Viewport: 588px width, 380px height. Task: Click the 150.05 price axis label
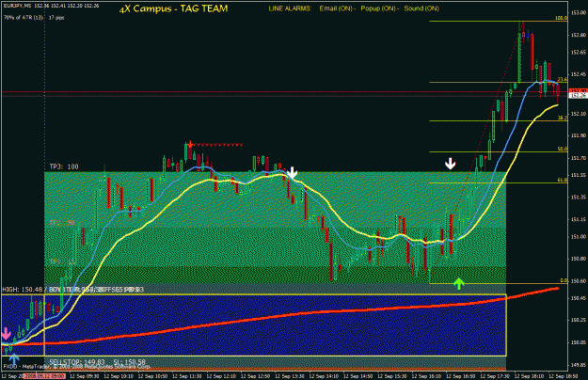579,342
